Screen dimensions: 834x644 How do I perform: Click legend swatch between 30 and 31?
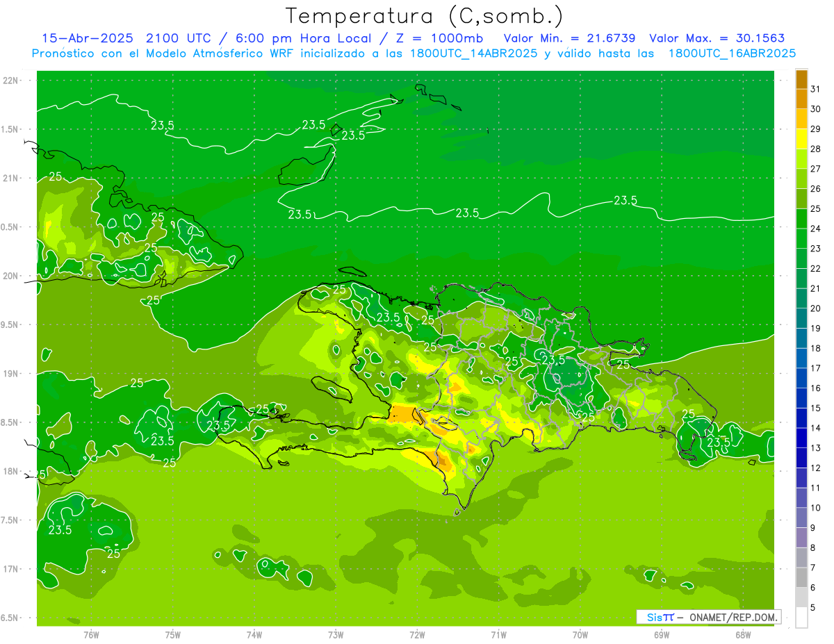point(801,99)
